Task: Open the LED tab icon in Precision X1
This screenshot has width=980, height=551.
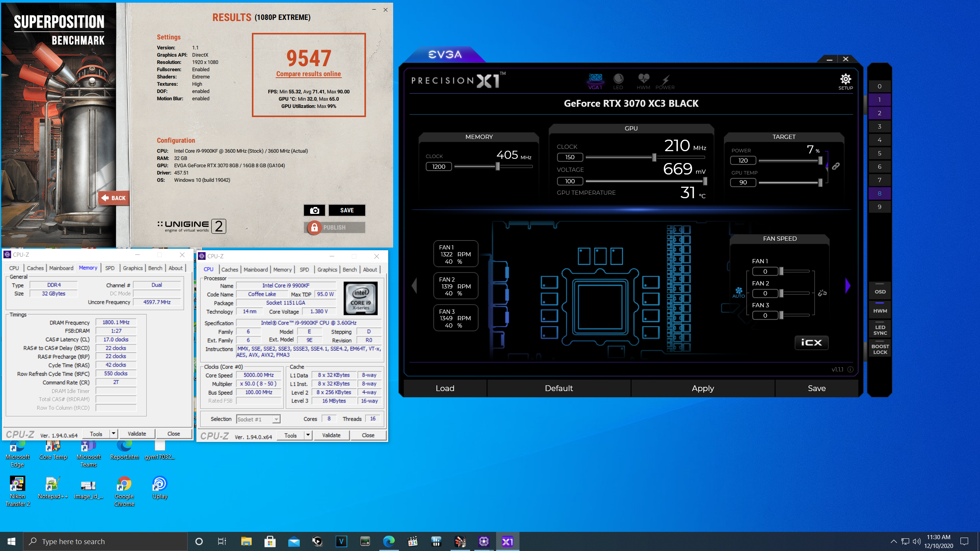Action: 618,82
